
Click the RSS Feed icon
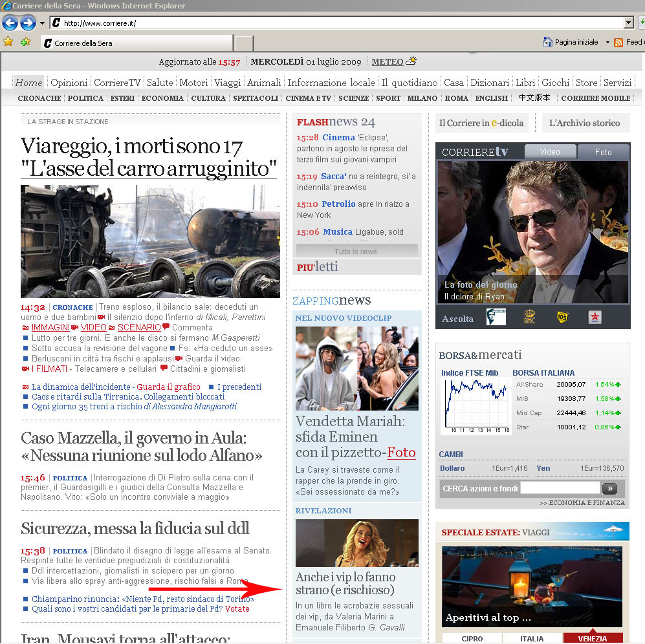[x=618, y=43]
